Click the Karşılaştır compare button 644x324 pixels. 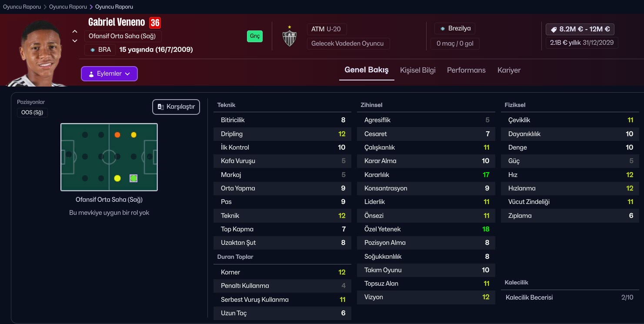[x=176, y=107]
